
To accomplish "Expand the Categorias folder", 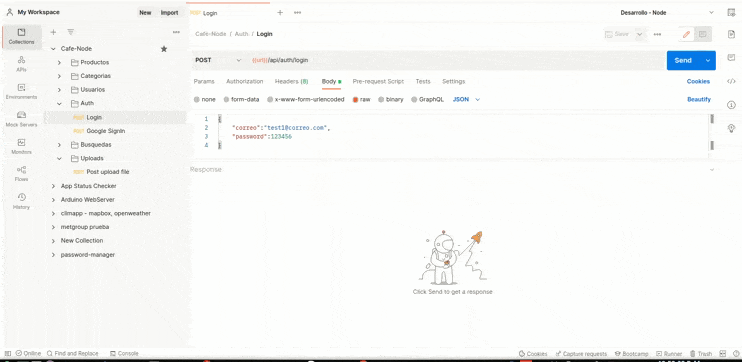I will (x=59, y=76).
